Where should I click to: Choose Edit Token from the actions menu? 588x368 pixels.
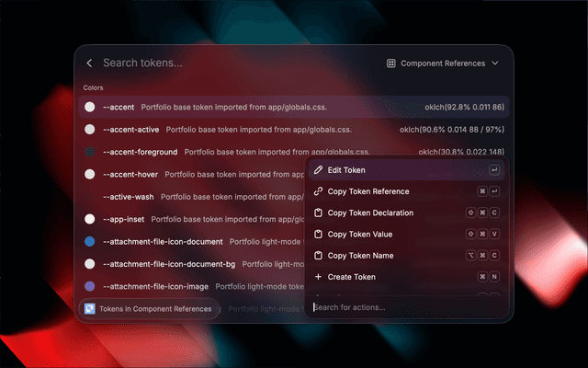coord(406,170)
